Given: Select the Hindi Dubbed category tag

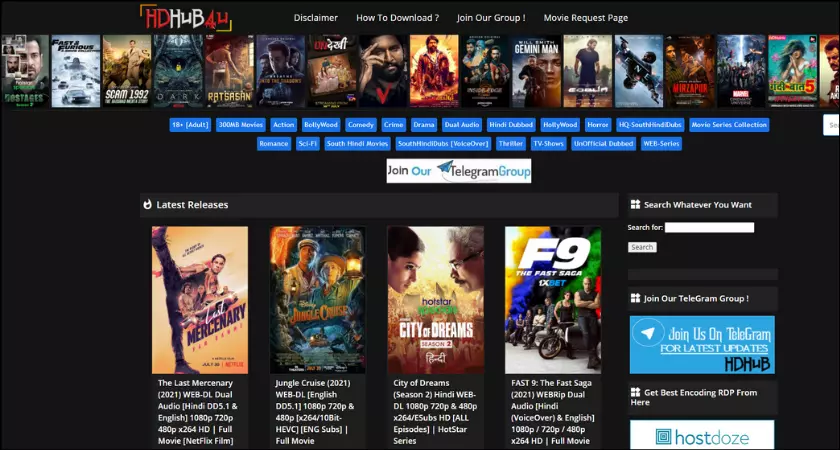Looking at the screenshot, I should (511, 125).
